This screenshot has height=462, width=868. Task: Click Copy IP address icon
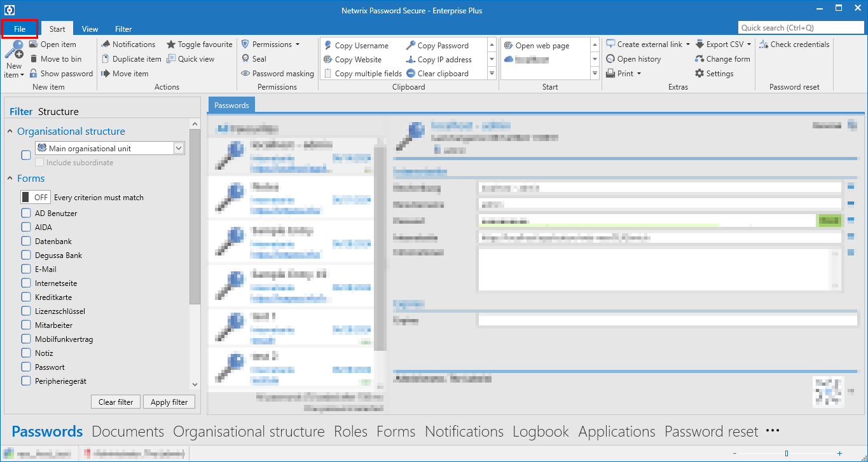[411, 60]
